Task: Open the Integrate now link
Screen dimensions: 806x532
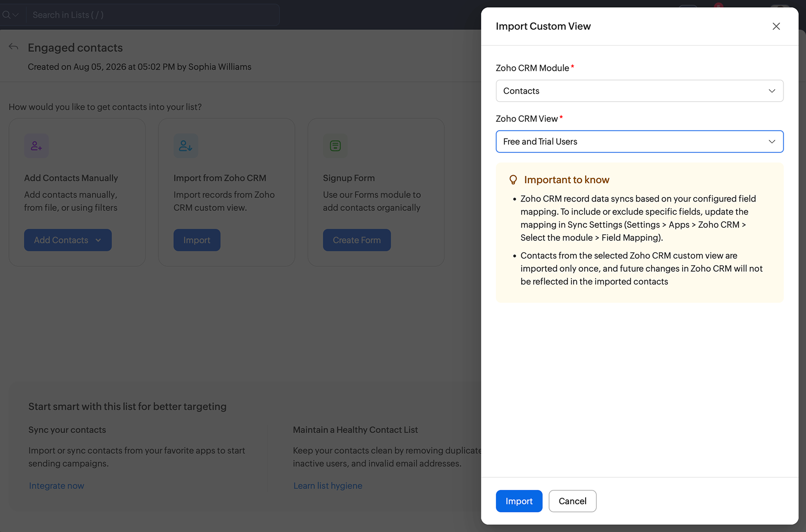Action: (x=57, y=486)
